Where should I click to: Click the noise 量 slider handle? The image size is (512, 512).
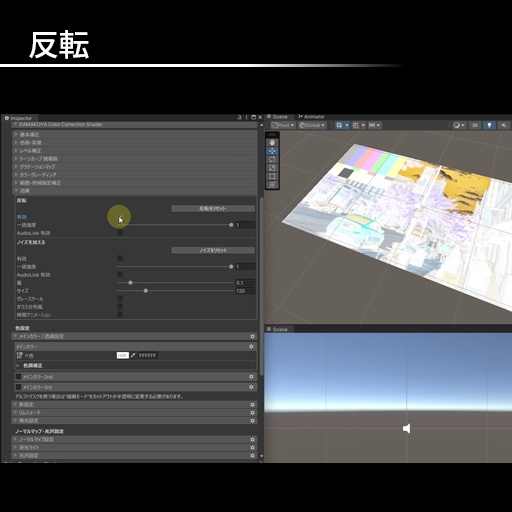130,283
